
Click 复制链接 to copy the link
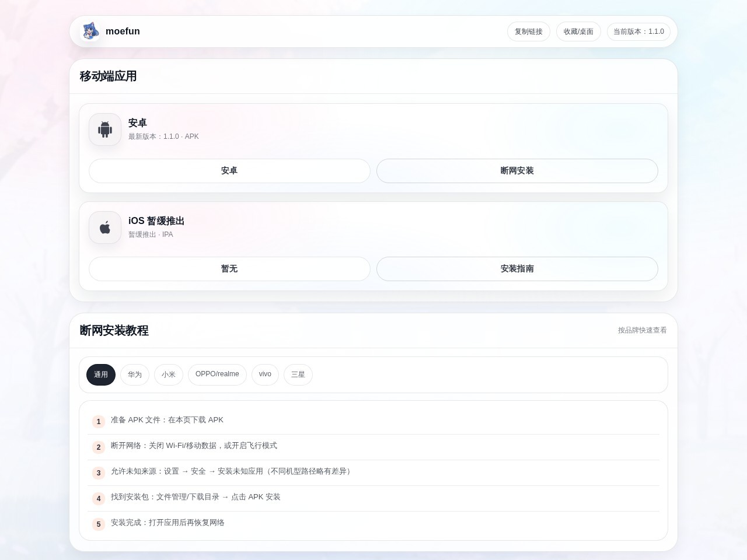pos(529,32)
